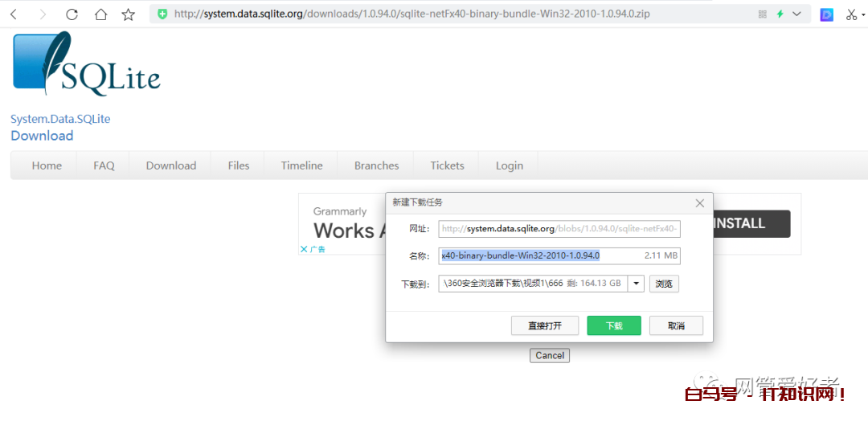Bookmark page with the star icon

coord(129,14)
